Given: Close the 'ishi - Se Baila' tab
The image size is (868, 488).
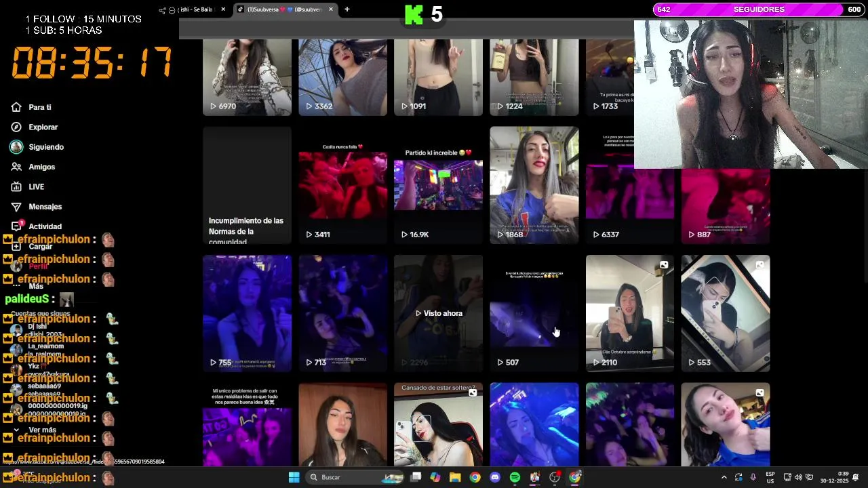Looking at the screenshot, I should 223,9.
